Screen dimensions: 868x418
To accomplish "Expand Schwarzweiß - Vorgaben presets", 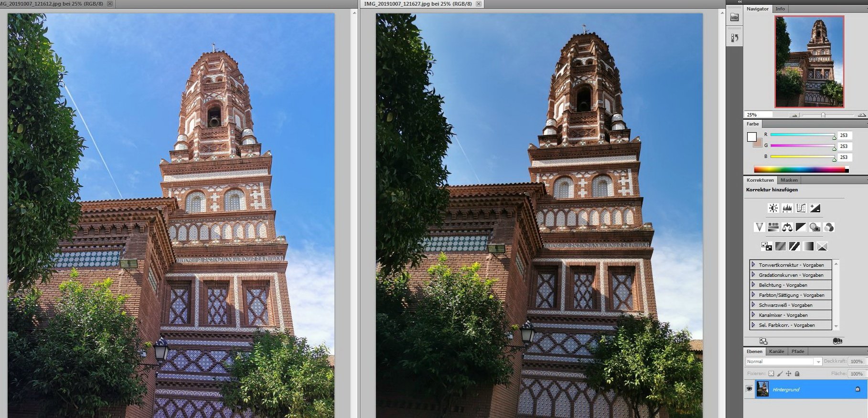I will [x=753, y=304].
